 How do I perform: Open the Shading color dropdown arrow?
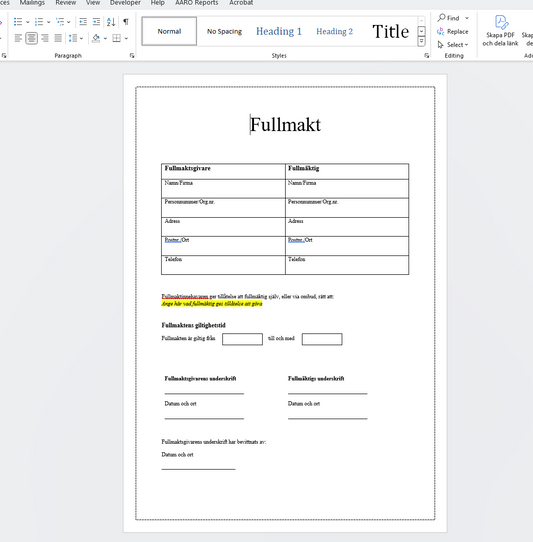[x=105, y=38]
